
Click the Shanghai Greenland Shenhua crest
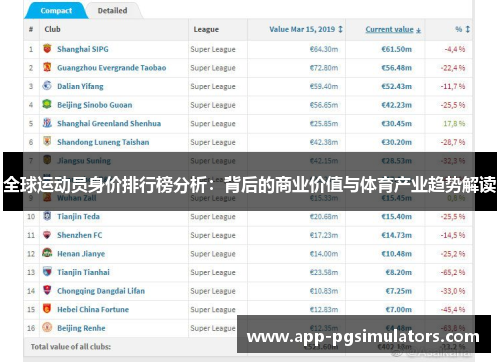47,123
